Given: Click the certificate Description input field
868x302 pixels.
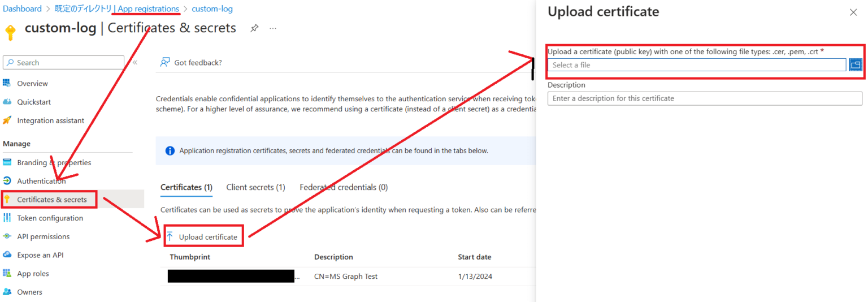Looking at the screenshot, I should 704,98.
